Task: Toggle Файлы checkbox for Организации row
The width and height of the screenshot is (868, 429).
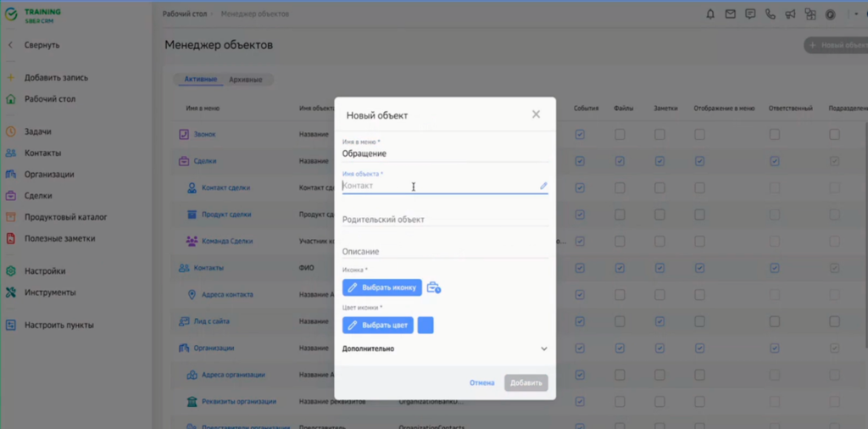Action: pyautogui.click(x=620, y=348)
